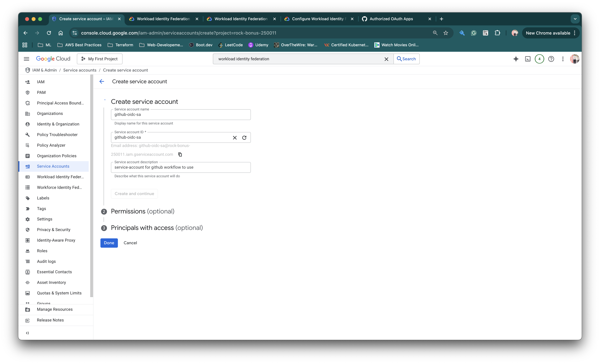This screenshot has width=600, height=364.
Task: Collapse the left navigation panel
Action: tap(27, 333)
